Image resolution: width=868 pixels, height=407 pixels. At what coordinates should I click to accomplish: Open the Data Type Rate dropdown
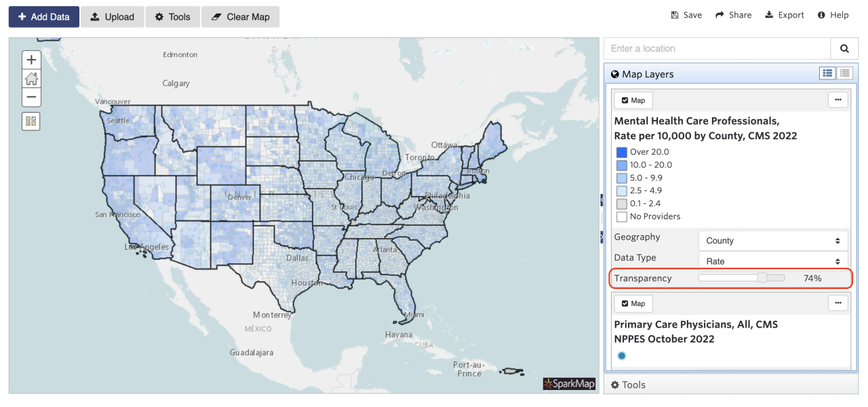pyautogui.click(x=772, y=260)
